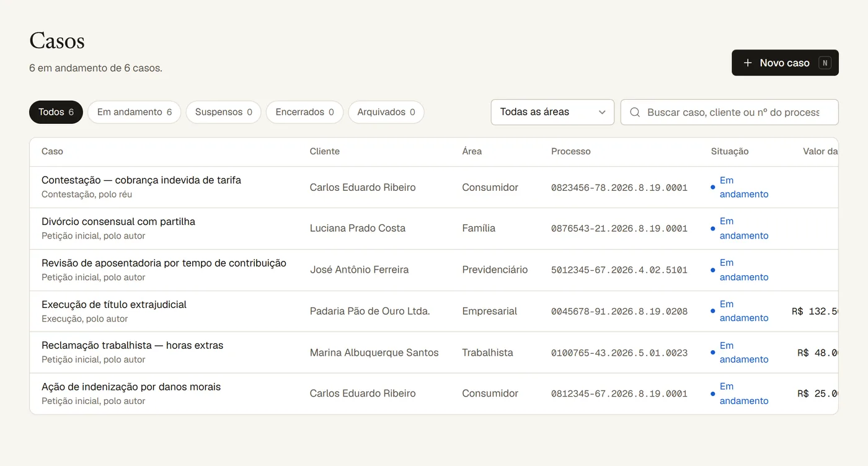Click the Situação column header
Viewport: 868px width, 466px height.
[730, 151]
